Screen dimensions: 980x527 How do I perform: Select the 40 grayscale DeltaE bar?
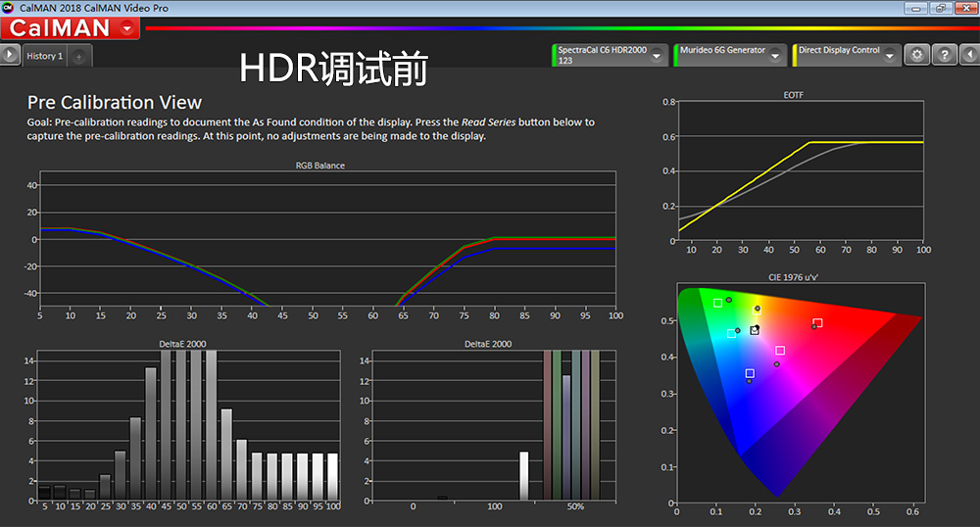coord(151,434)
